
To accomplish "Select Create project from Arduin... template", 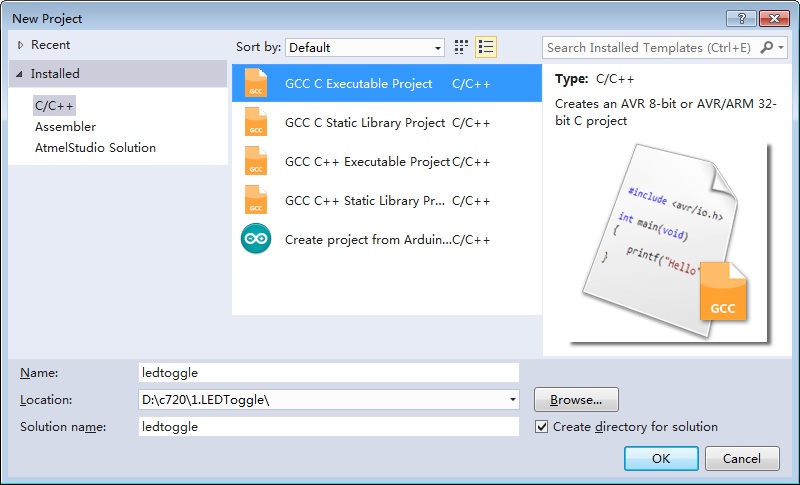I will (387, 239).
